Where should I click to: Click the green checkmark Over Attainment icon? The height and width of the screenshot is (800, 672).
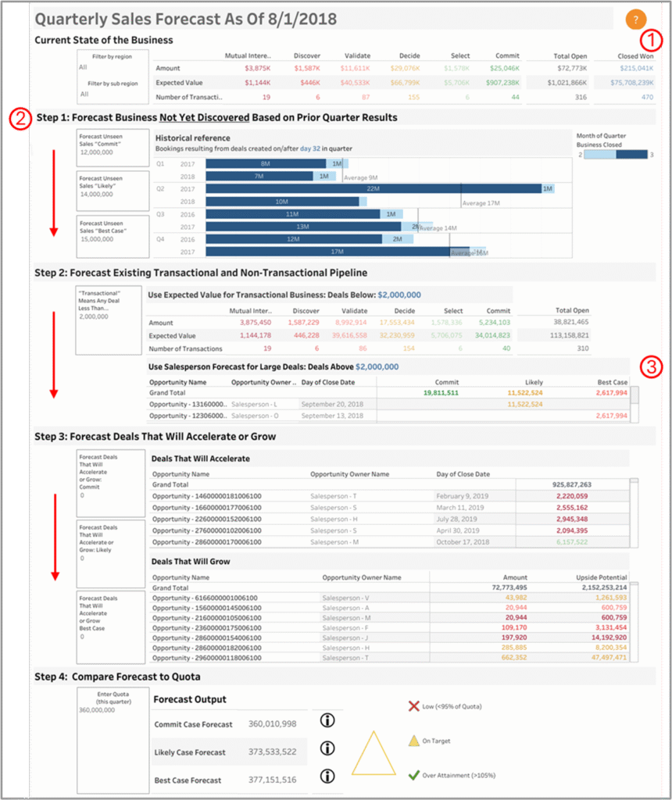click(413, 775)
